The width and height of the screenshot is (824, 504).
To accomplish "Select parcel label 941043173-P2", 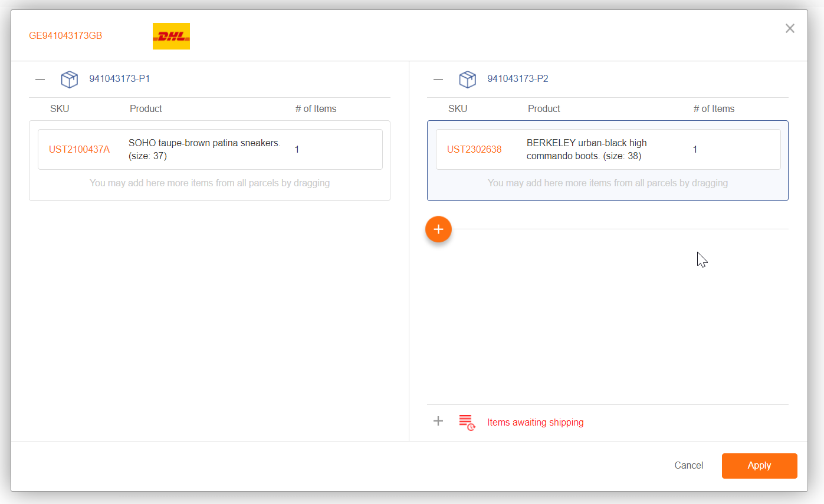I will 518,79.
